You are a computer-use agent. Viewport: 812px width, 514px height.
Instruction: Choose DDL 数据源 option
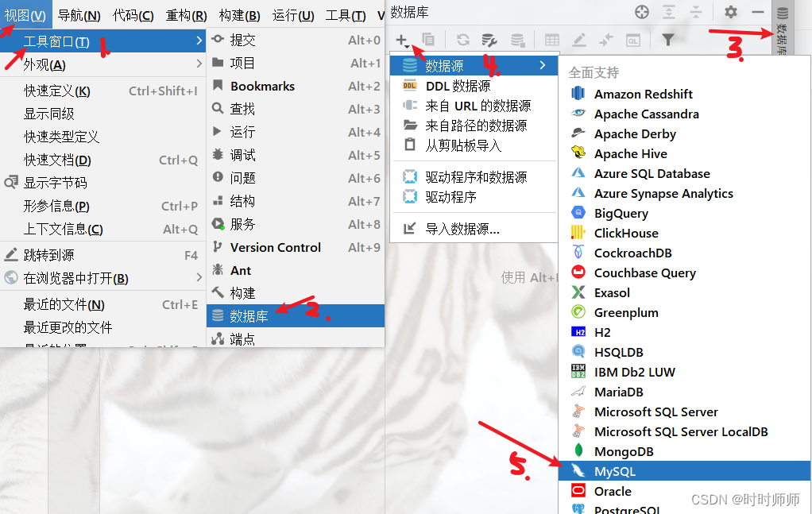click(474, 86)
